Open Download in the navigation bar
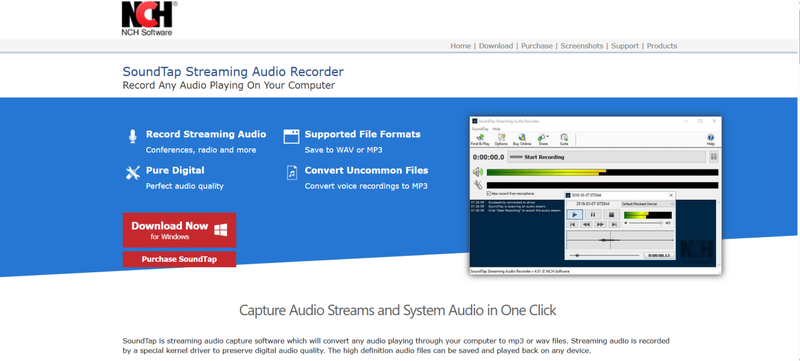The image size is (800, 361). (x=495, y=45)
